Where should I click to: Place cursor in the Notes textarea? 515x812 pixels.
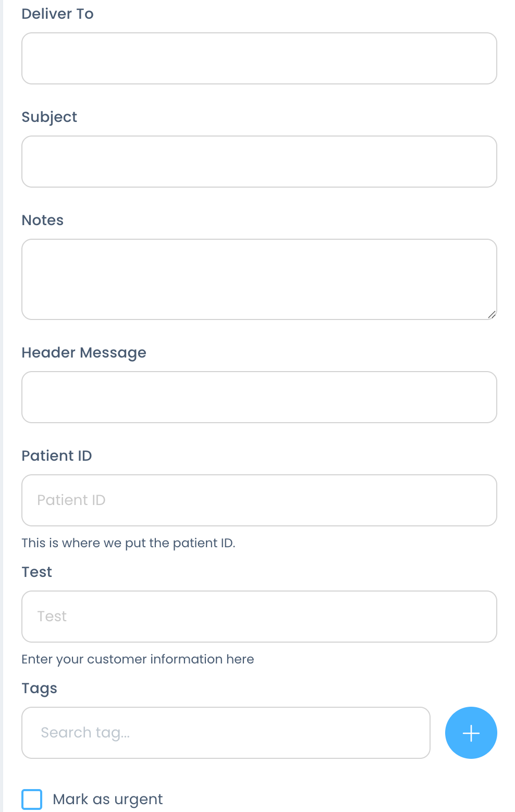[259, 279]
